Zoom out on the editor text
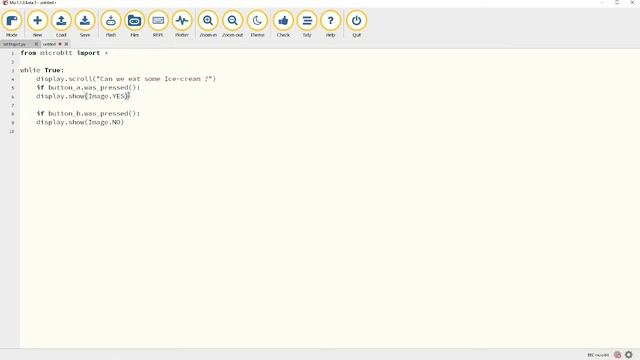 233,24
